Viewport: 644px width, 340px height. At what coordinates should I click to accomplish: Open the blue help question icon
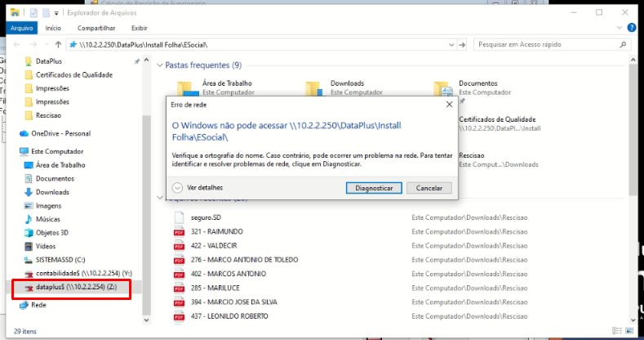(632, 28)
